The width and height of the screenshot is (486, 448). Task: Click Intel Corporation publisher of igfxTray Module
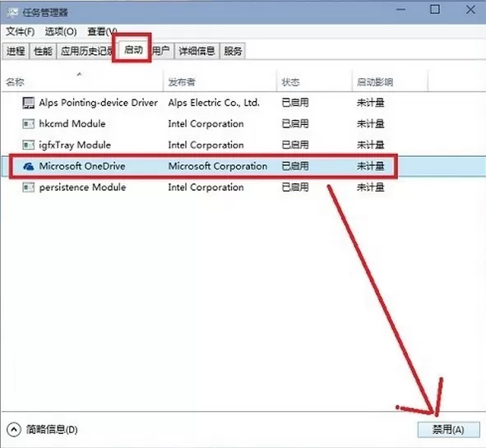206,145
